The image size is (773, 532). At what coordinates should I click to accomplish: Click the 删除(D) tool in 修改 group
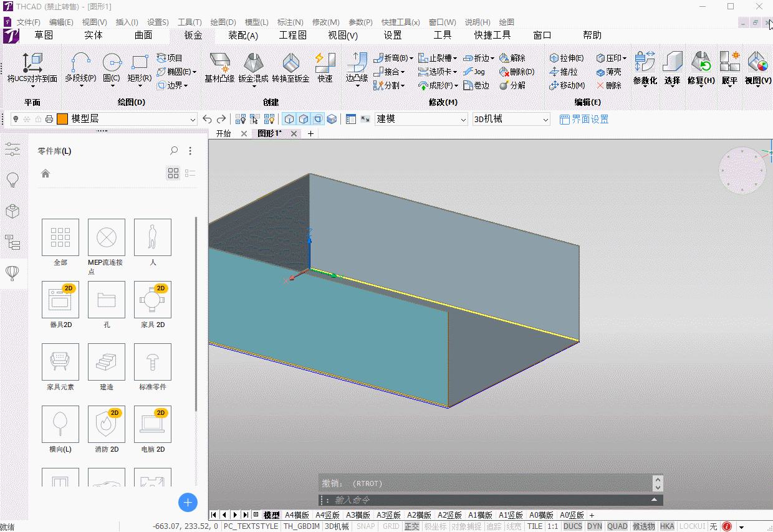click(x=517, y=72)
